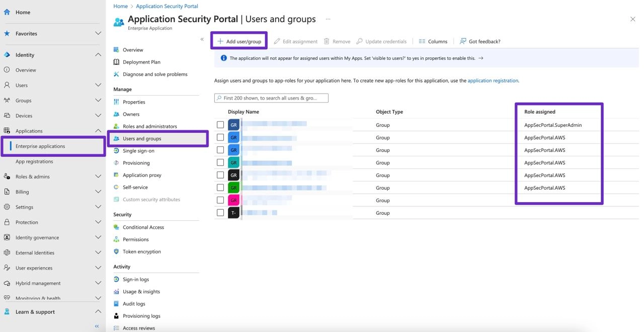Click the Home icon in left sidebar
The height and width of the screenshot is (332, 644).
coord(7,12)
